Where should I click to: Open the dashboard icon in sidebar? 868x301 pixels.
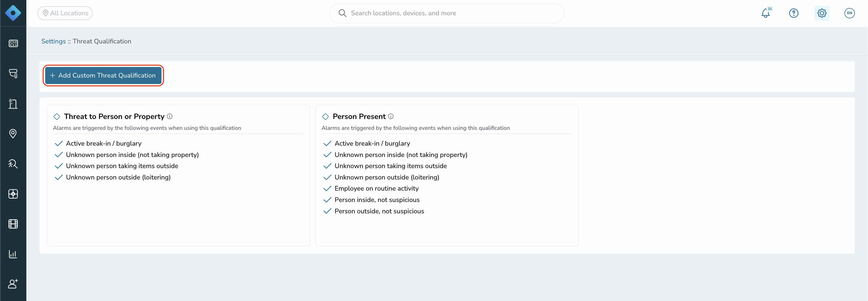pyautogui.click(x=13, y=43)
